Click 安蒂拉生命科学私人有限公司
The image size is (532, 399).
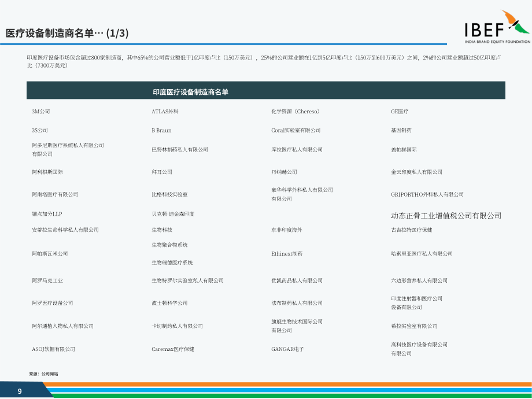pyautogui.click(x=65, y=230)
